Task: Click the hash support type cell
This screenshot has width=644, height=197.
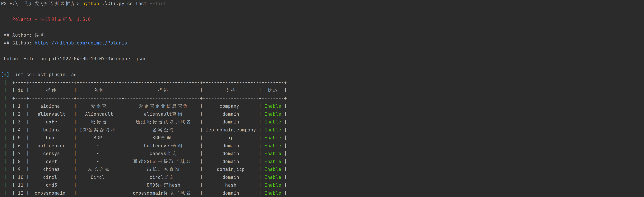Action: pos(231,185)
